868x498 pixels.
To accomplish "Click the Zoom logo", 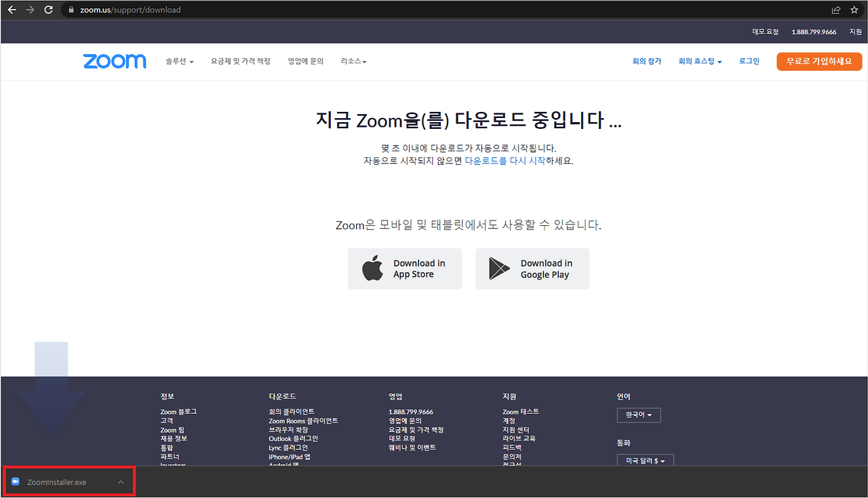I will pos(115,61).
